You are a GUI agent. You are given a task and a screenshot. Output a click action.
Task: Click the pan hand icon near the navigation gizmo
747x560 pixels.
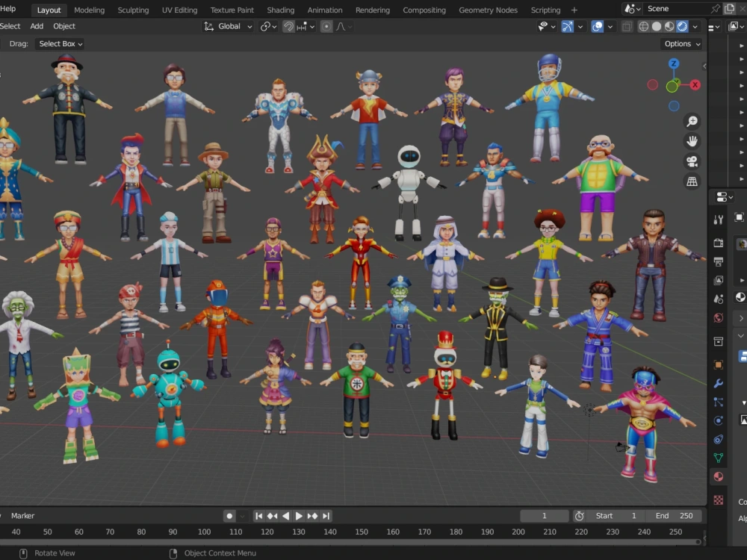[x=692, y=140]
